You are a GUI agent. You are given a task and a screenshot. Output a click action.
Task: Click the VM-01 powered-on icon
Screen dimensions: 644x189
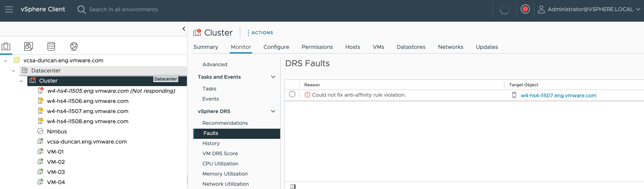40,151
